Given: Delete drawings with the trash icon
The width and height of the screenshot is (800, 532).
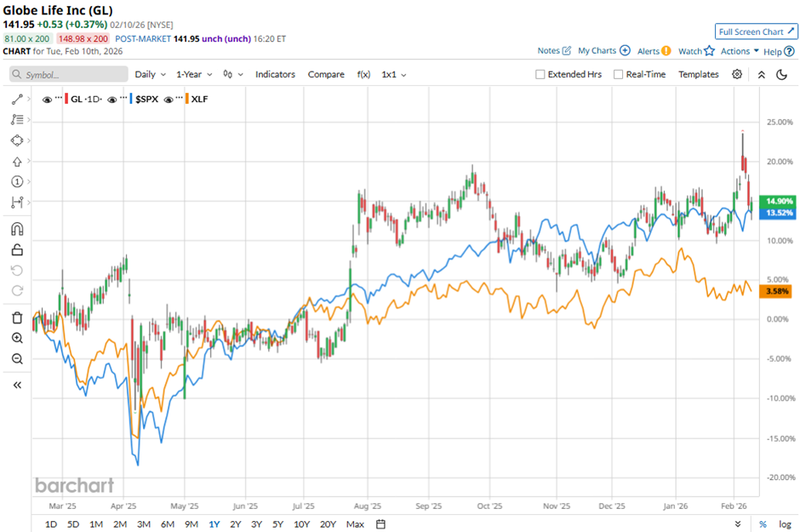Looking at the screenshot, I should pos(17,317).
